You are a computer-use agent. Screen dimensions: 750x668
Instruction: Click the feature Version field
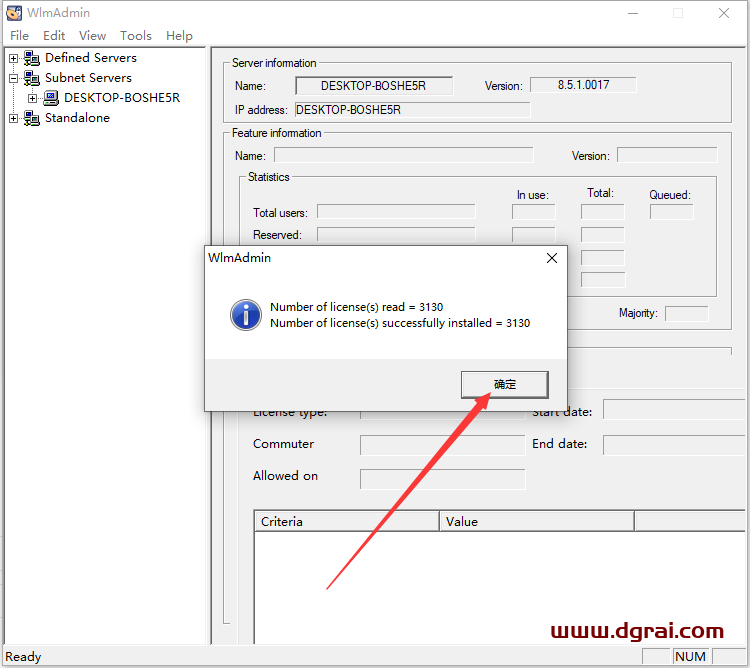tap(667, 155)
